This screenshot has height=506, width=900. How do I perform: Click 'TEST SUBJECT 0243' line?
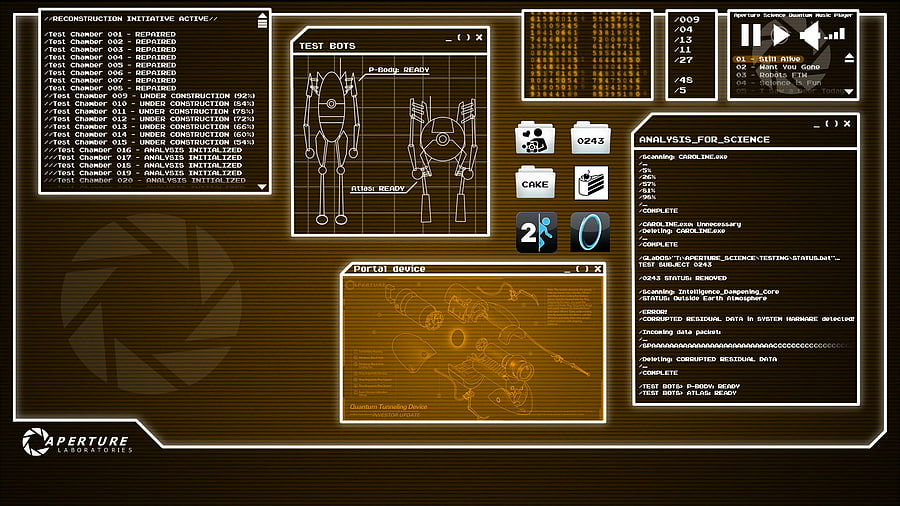coord(675,264)
